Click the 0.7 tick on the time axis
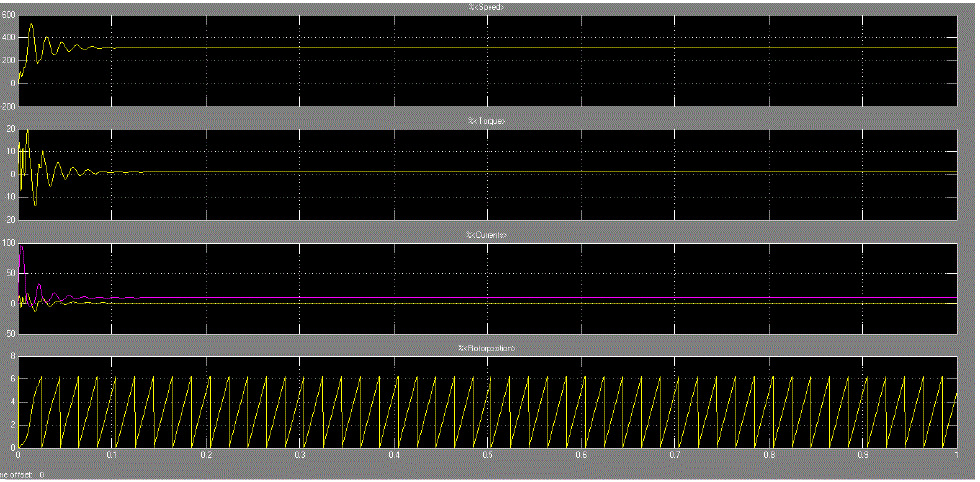This screenshot has height=482, width=980. [676, 455]
